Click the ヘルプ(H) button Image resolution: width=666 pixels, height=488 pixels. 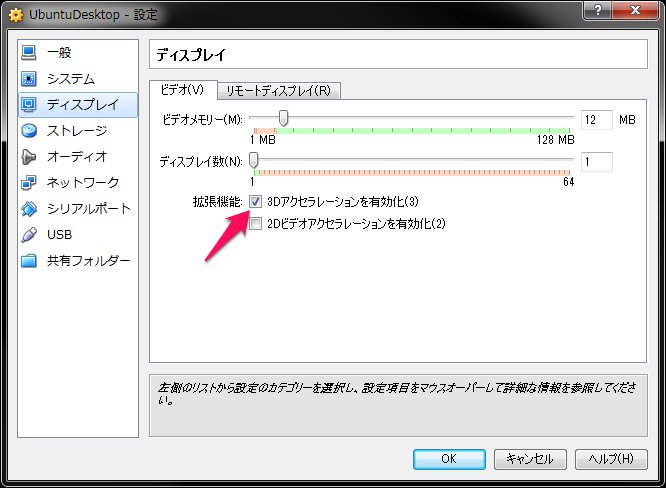tap(611, 459)
